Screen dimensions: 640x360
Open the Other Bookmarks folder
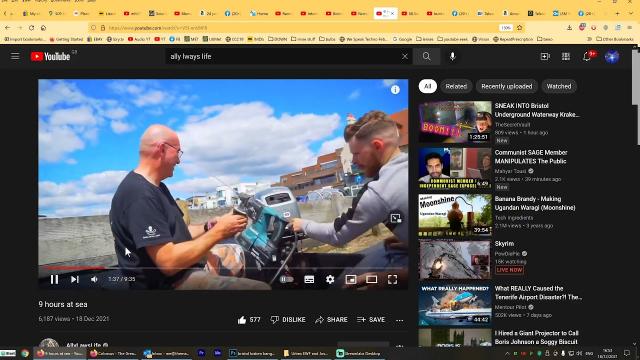[x=614, y=39]
